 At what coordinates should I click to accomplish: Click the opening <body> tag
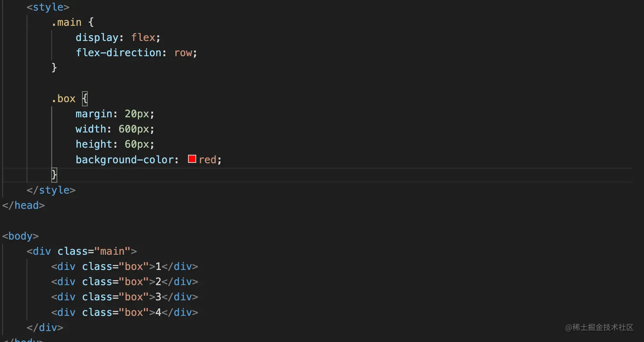(20, 236)
